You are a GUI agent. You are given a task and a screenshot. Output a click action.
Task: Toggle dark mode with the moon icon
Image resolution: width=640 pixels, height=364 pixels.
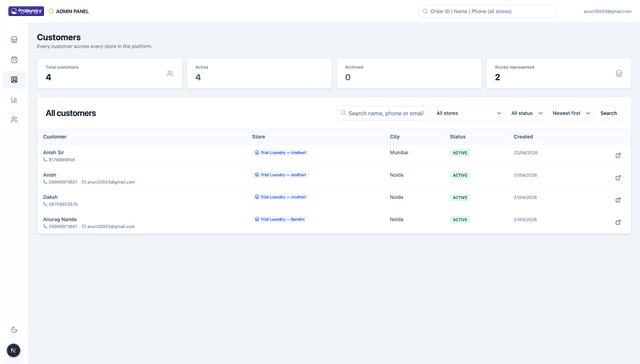(14, 330)
